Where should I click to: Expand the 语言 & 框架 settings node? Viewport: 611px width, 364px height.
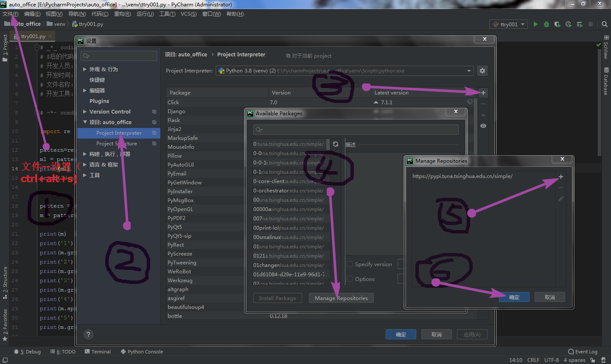pyautogui.click(x=85, y=164)
